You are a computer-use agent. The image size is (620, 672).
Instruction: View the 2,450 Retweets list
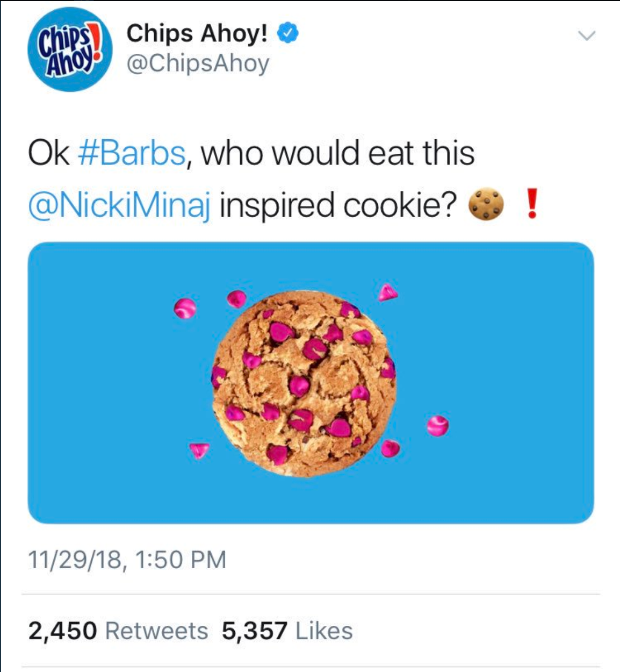118,631
